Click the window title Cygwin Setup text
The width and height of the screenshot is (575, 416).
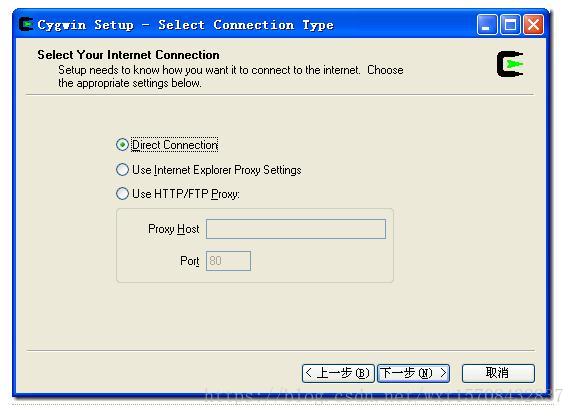[186, 25]
